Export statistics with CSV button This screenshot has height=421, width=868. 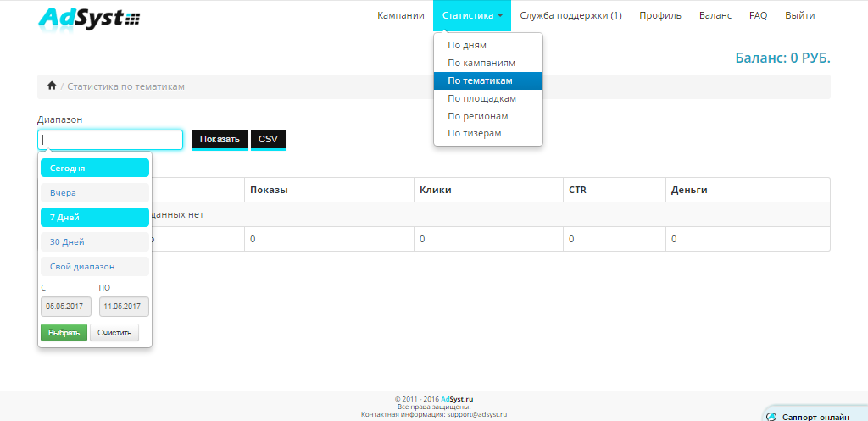click(x=268, y=140)
